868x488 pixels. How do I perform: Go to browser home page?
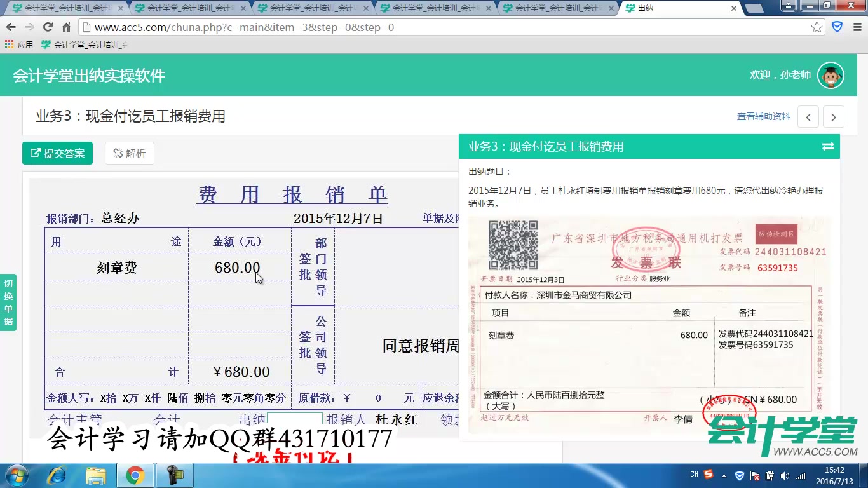click(66, 27)
